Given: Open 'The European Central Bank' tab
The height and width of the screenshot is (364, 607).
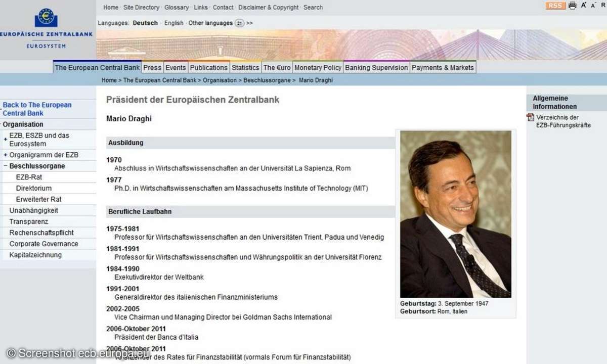Looking at the screenshot, I should [97, 67].
